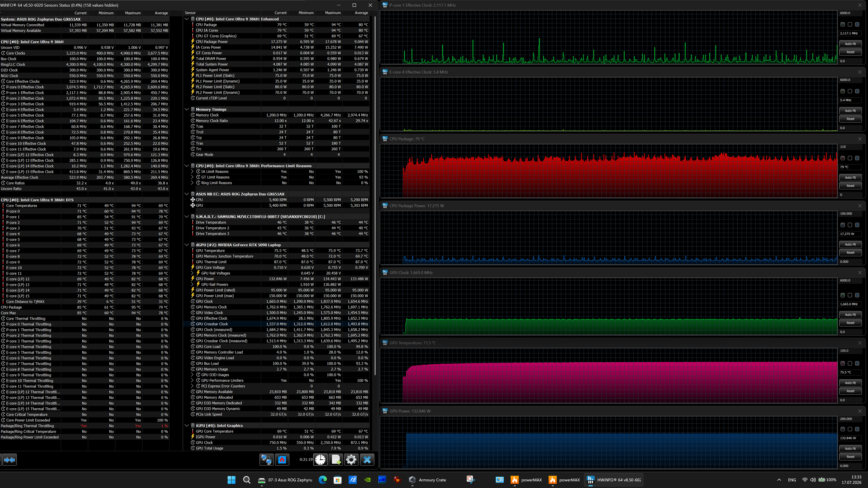Click the 200.000 max field on GPU Power graph
868x488 pixels.
(850, 419)
